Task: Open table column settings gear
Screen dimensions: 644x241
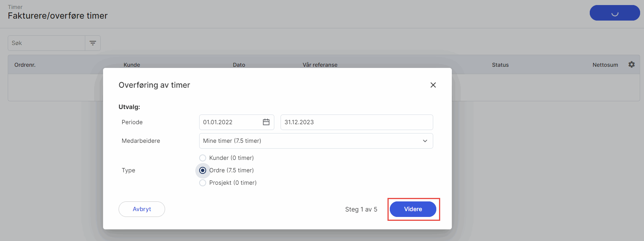Action: 632,64
